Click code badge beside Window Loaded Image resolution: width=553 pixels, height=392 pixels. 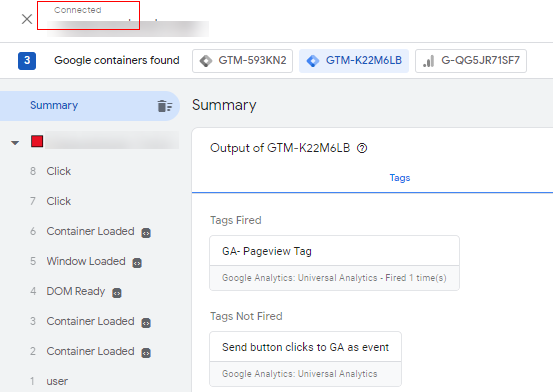(x=137, y=263)
